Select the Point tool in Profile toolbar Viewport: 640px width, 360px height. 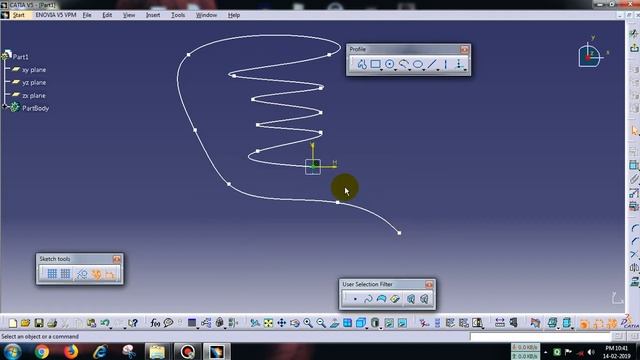tap(459, 64)
